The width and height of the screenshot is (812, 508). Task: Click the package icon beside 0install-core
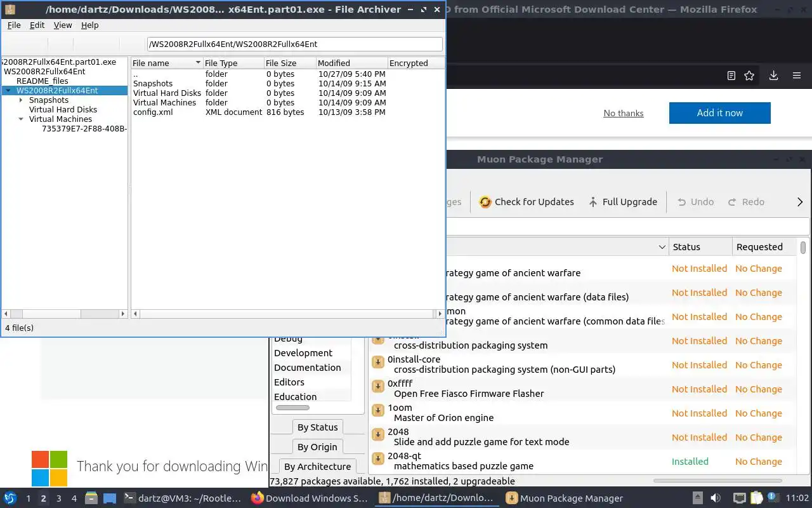click(x=377, y=361)
